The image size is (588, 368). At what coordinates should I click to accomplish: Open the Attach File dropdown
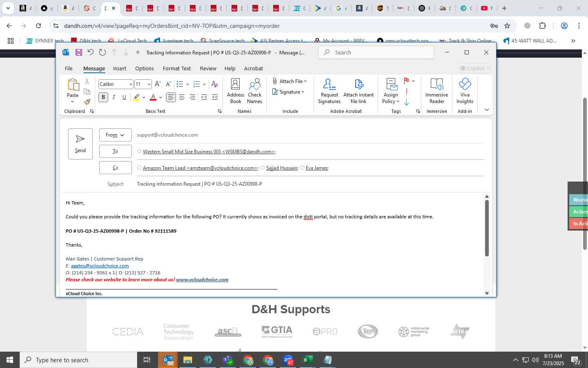pyautogui.click(x=289, y=81)
